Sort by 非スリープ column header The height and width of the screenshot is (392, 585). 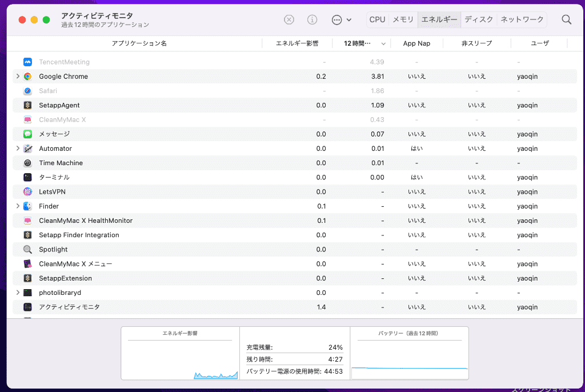476,43
